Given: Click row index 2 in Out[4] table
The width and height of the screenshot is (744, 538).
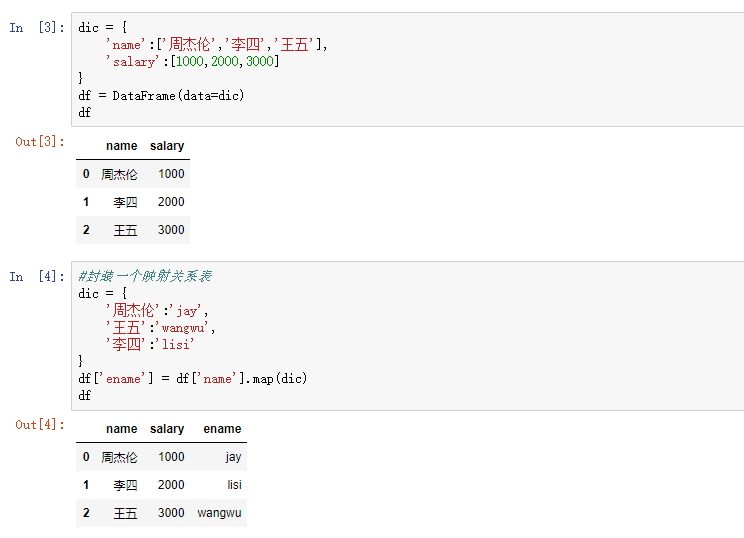Looking at the screenshot, I should [86, 512].
